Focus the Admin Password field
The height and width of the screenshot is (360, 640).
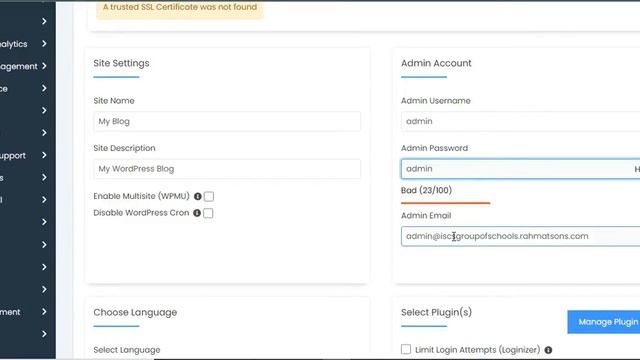pos(520,169)
